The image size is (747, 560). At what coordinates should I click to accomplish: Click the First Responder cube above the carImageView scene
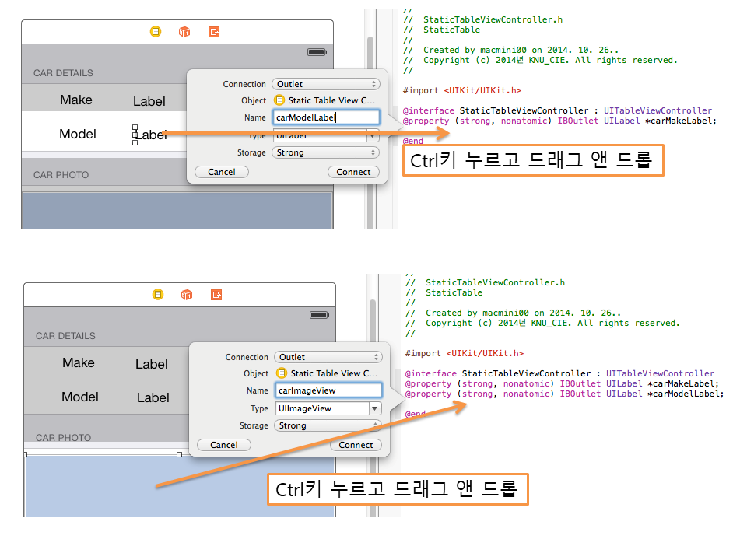(x=187, y=295)
